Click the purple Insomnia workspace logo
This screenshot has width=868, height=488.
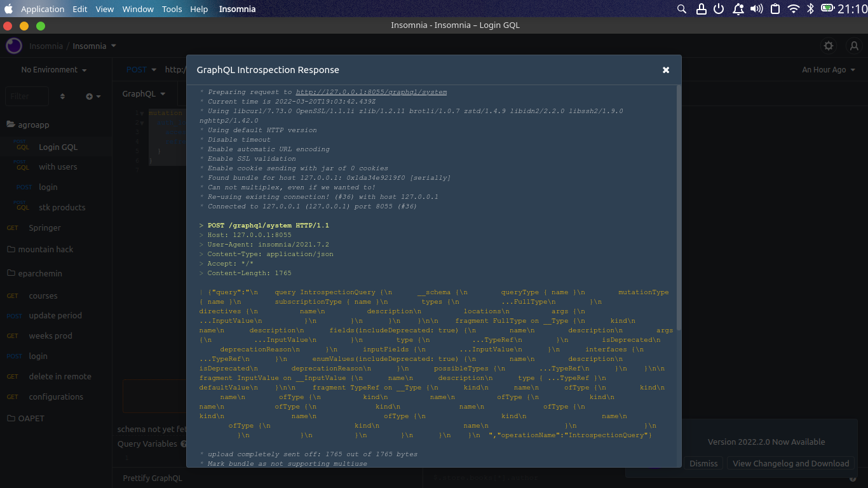[13, 46]
